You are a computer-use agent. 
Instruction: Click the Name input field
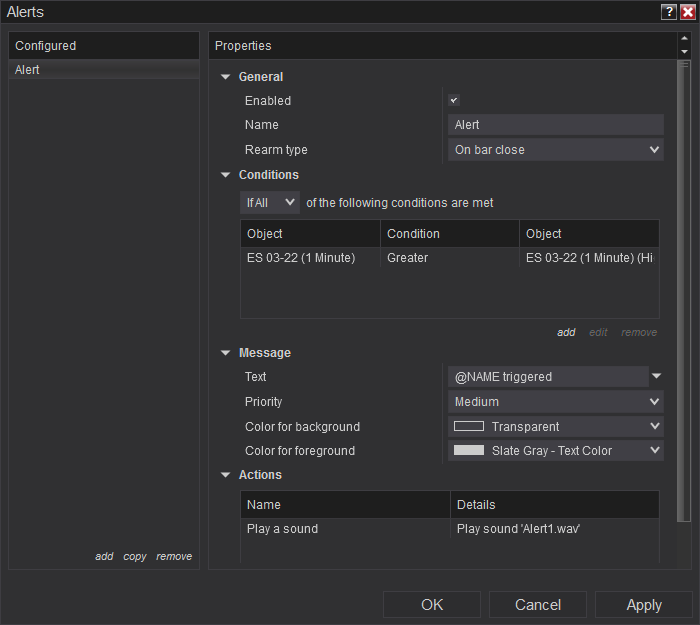coord(556,125)
